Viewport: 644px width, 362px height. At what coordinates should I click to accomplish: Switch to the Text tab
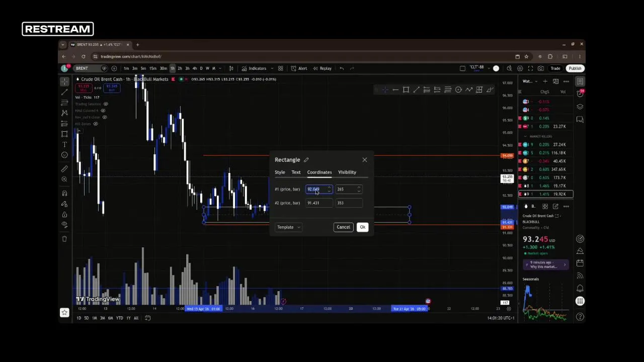tap(296, 172)
